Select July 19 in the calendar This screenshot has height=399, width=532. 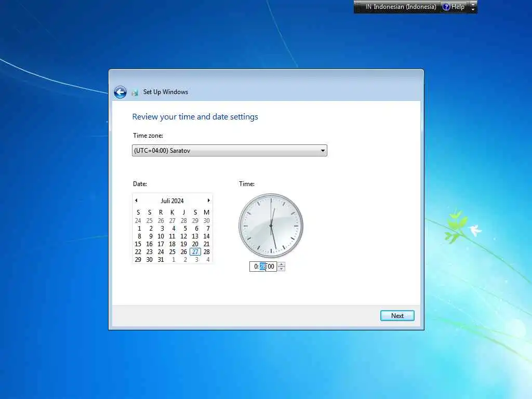tap(183, 244)
